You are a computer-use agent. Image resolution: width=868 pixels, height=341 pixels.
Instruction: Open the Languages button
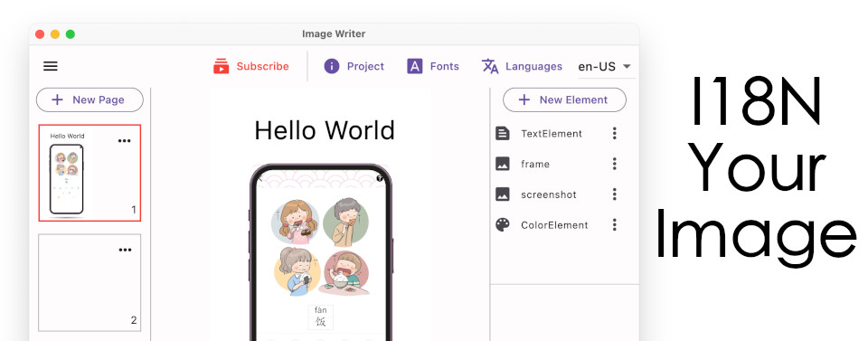click(522, 66)
